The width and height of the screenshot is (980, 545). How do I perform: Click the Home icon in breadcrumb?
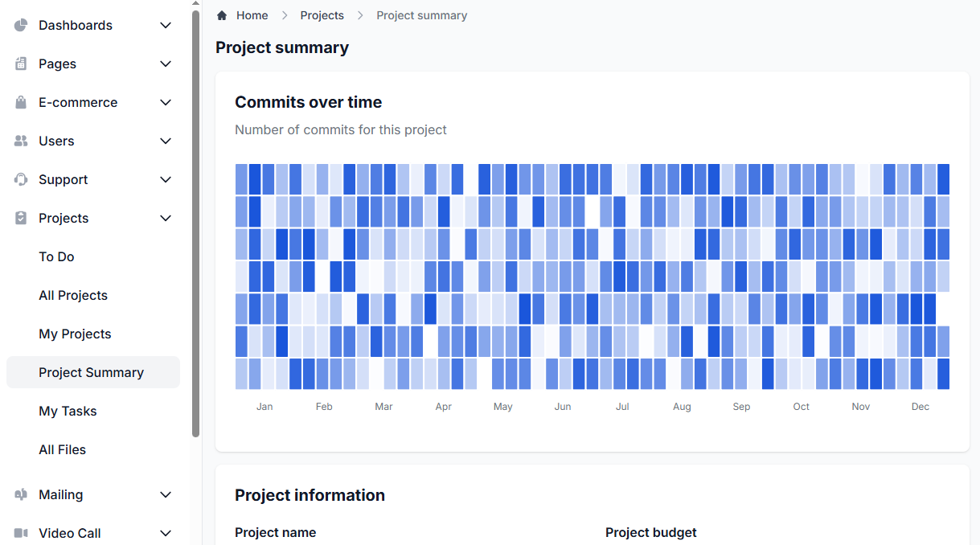coord(222,15)
